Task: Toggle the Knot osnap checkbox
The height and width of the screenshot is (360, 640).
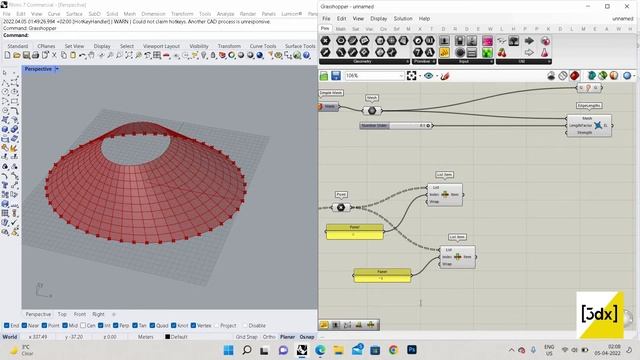Action: [174, 325]
